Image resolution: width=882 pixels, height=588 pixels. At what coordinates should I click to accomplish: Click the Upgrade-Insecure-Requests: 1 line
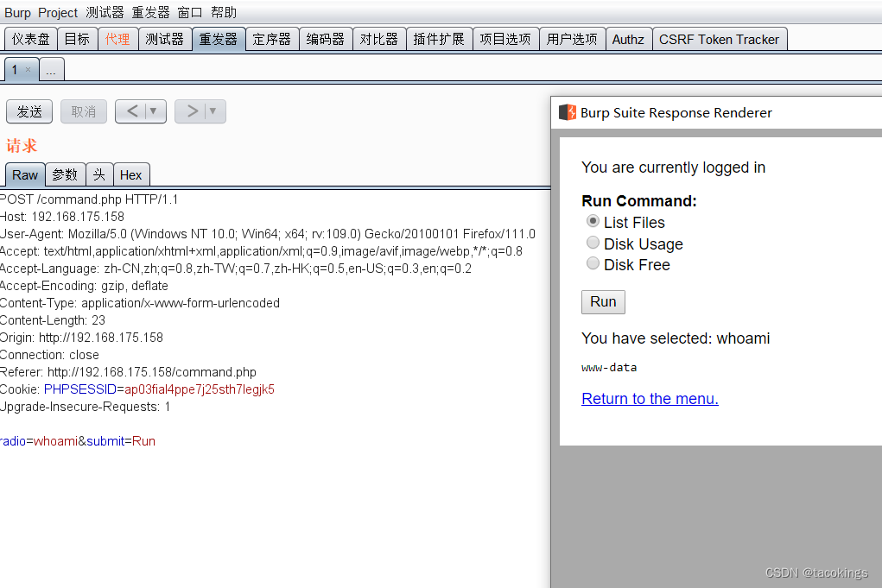(x=85, y=407)
